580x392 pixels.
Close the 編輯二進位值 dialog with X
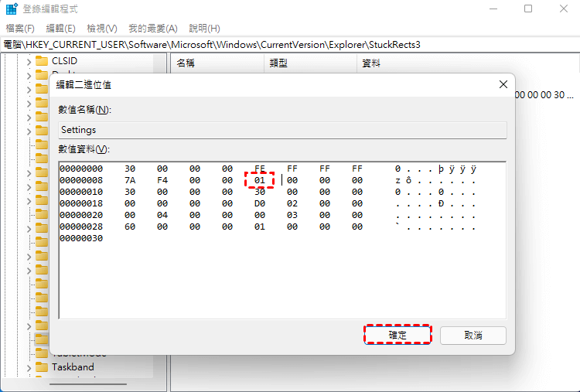(x=503, y=84)
